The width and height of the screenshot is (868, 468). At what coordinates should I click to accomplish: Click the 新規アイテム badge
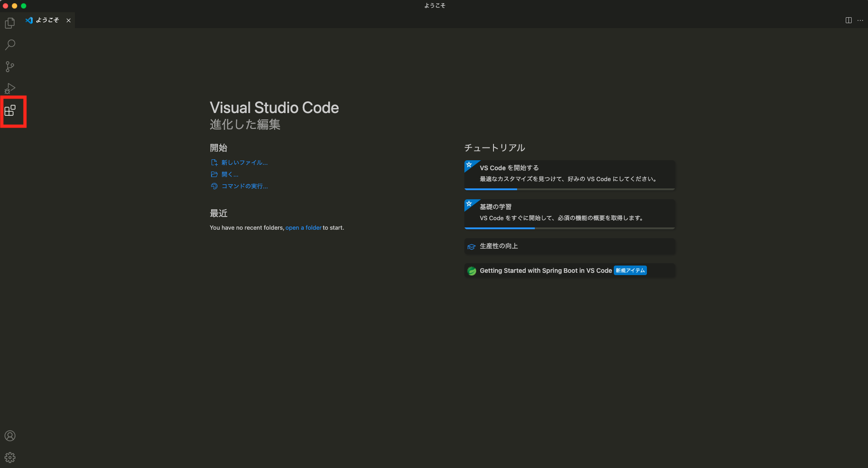click(630, 271)
